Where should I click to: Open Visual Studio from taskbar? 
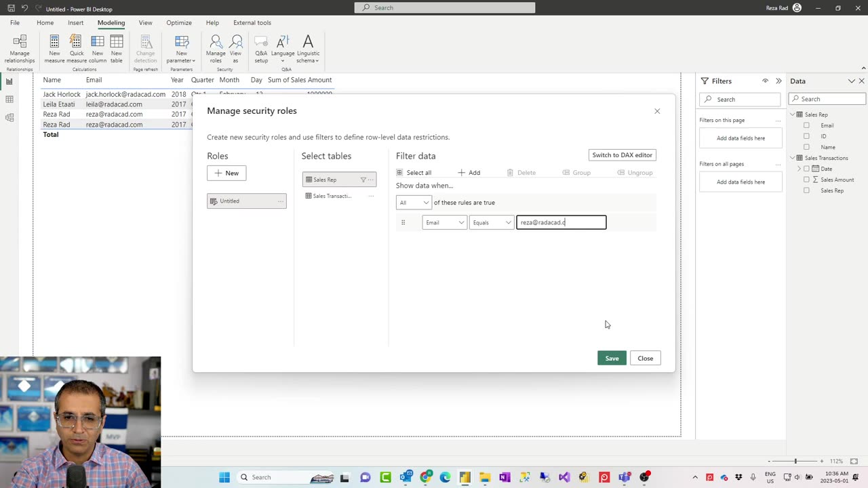pos(564,477)
